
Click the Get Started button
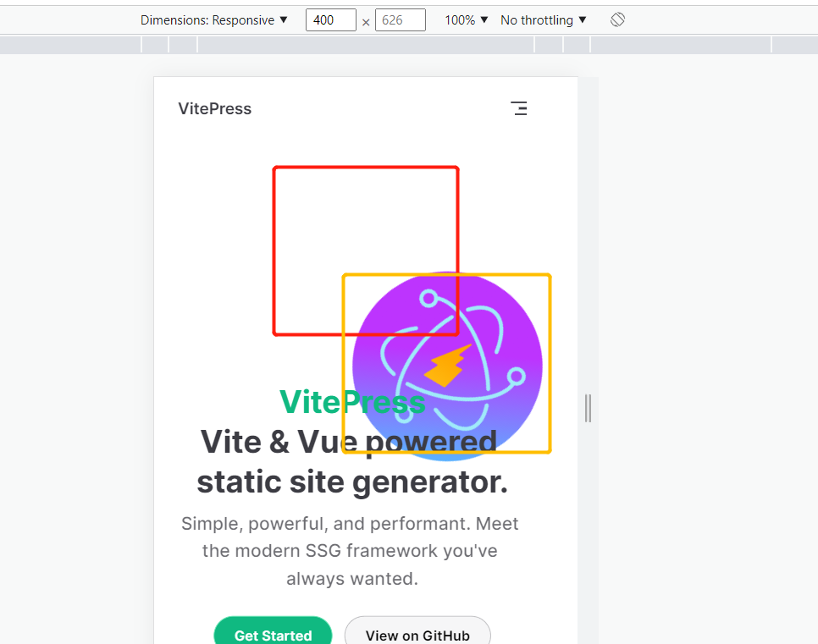click(273, 635)
